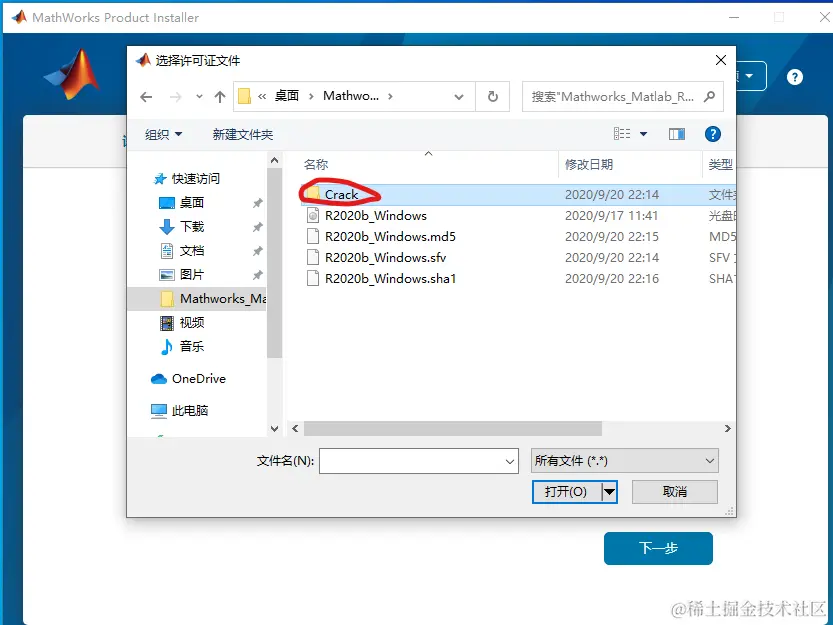Click 下一步 in the installer window

658,548
